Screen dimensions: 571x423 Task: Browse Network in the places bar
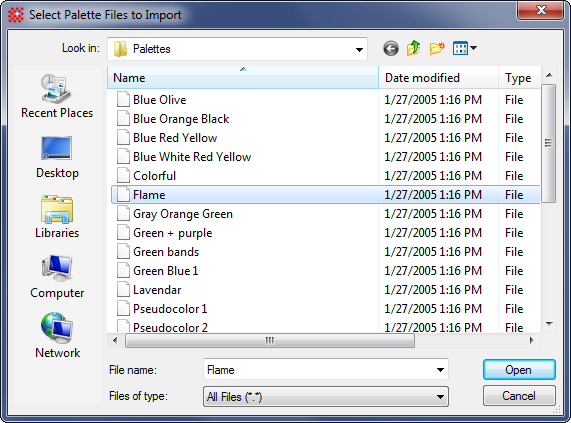(x=57, y=336)
